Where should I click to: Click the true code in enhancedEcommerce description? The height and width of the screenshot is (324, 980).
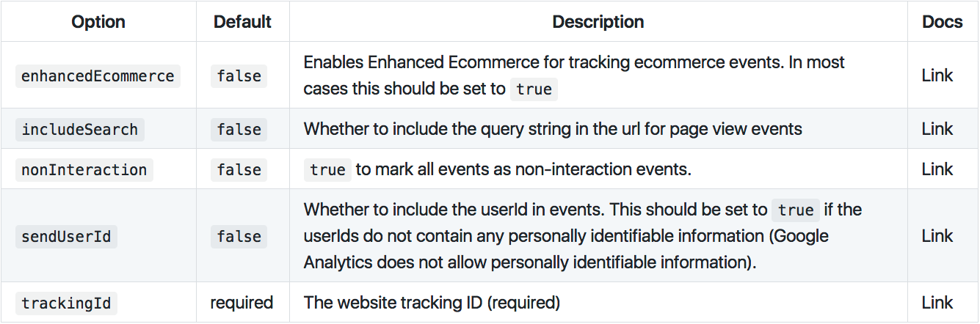pos(534,89)
